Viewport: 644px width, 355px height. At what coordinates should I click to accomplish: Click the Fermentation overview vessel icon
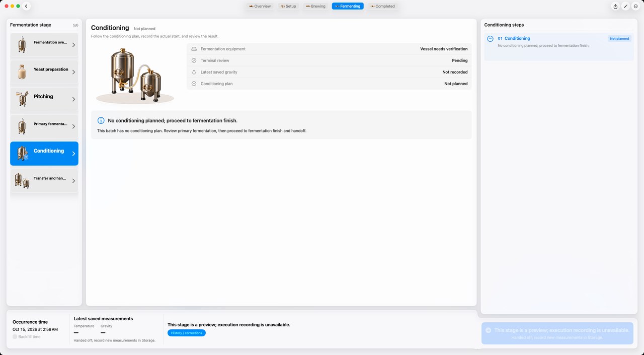tap(22, 45)
